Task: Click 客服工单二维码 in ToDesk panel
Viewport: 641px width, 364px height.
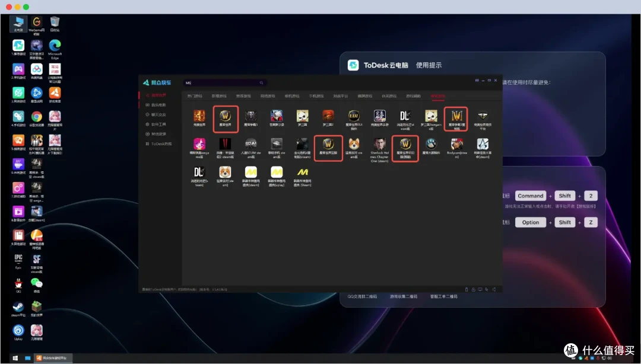Action: (444, 296)
